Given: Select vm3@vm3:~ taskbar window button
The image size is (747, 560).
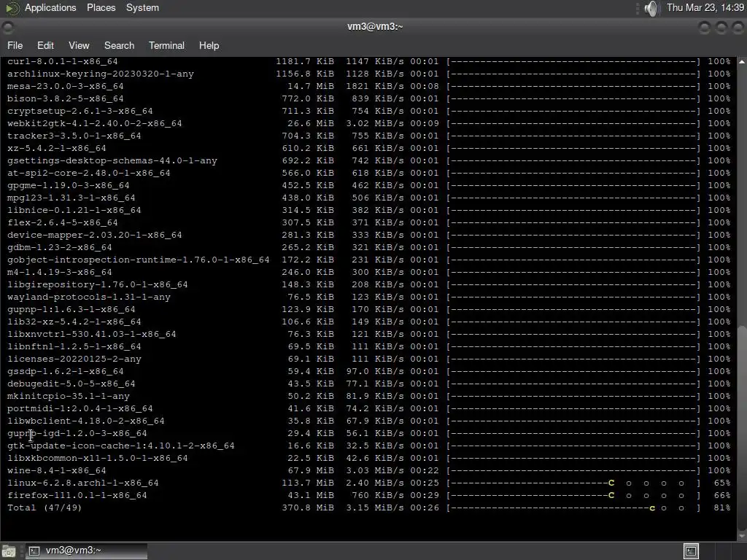Looking at the screenshot, I should pyautogui.click(x=86, y=551).
